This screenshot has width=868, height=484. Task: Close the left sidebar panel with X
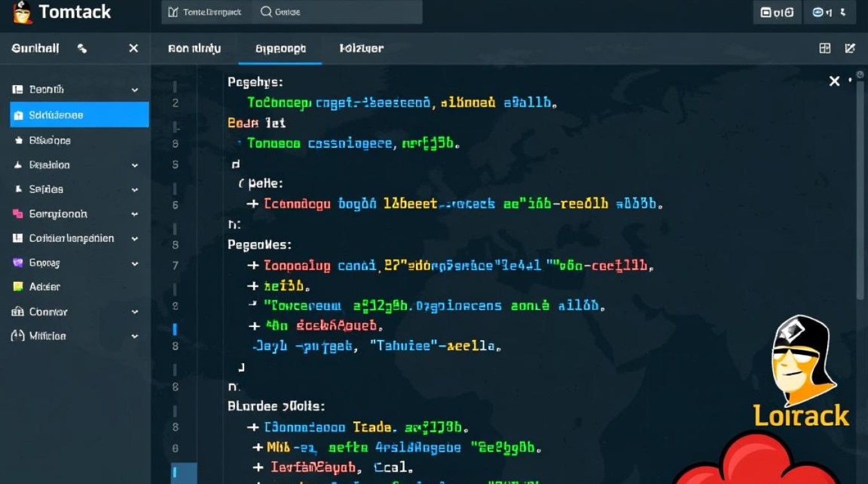133,48
